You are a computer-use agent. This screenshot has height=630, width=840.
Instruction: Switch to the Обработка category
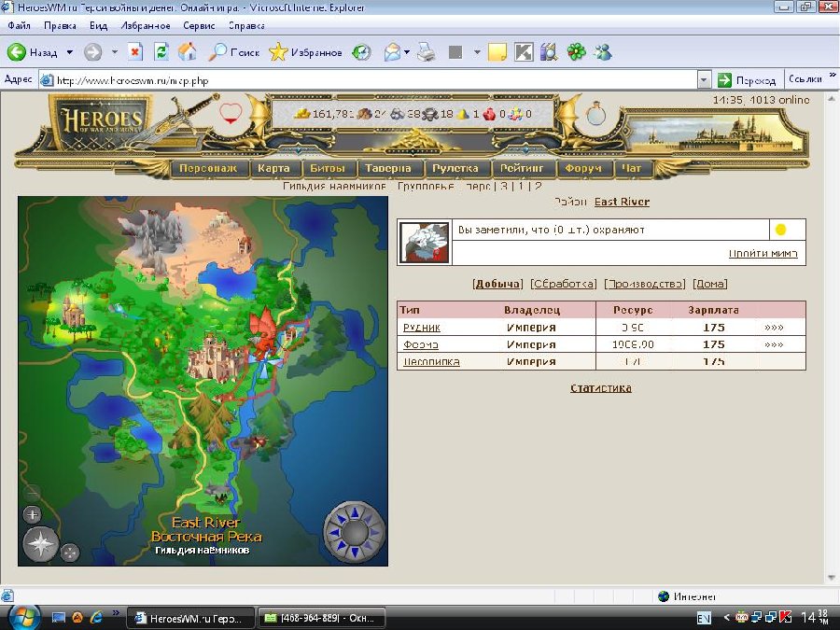pyautogui.click(x=563, y=284)
